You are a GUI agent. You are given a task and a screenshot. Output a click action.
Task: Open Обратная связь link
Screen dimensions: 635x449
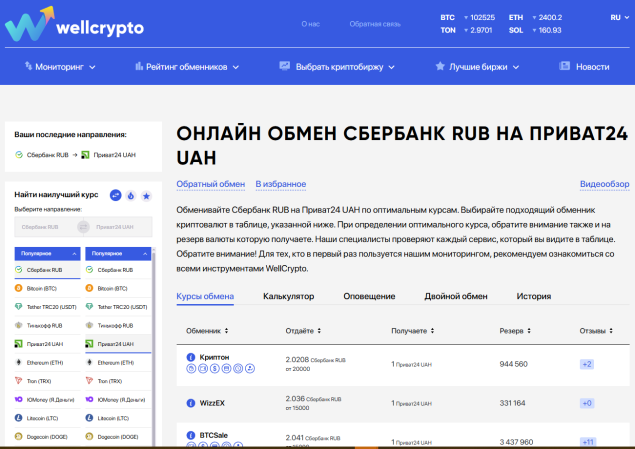(x=375, y=24)
